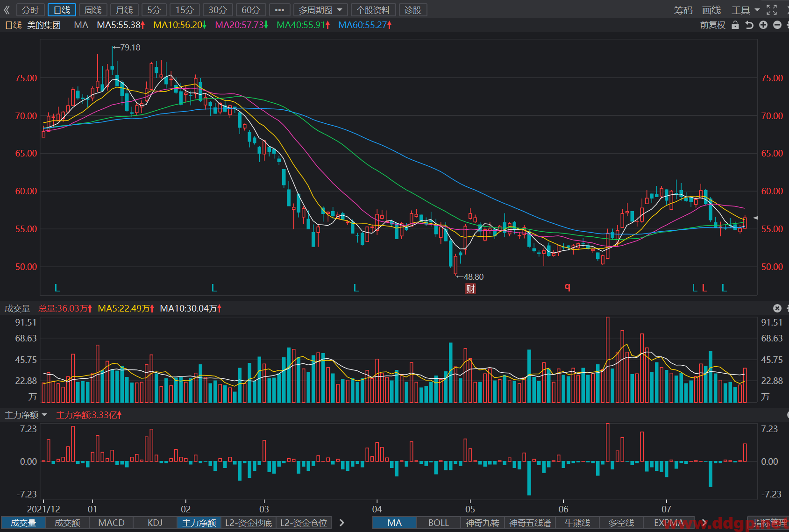Close the 成交量 volume panel
789x532 pixels.
coord(777,308)
